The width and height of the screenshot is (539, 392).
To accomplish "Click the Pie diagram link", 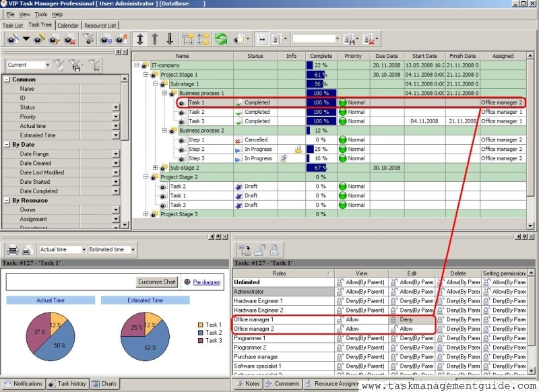I will tap(207, 282).
